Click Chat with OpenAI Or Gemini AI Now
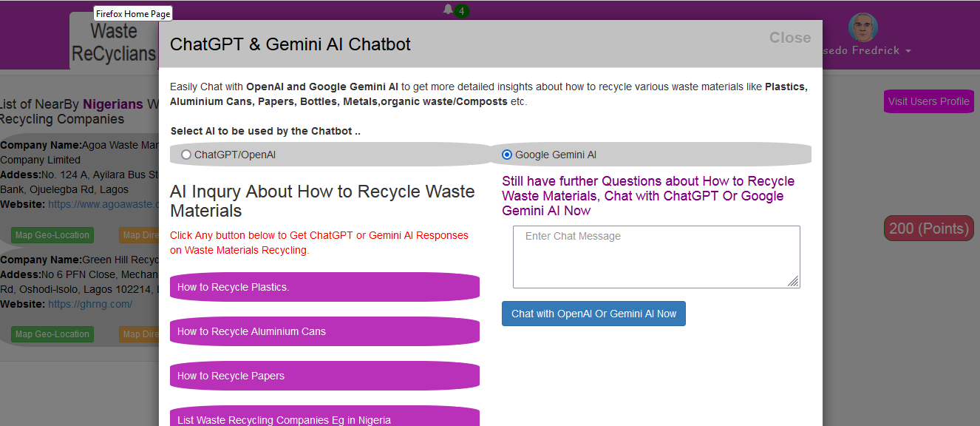Image resolution: width=980 pixels, height=426 pixels. point(593,314)
